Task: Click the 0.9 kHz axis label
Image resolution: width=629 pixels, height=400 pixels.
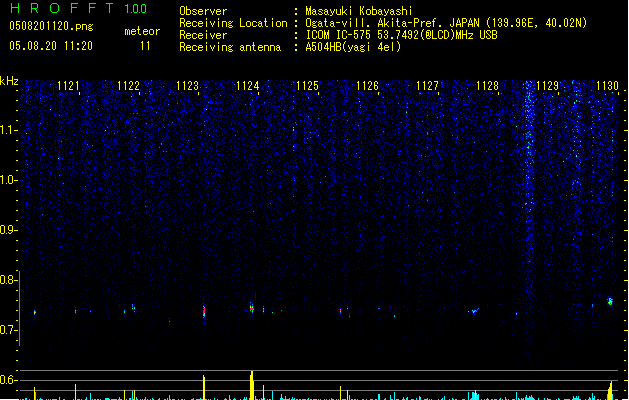Action: [x=8, y=230]
